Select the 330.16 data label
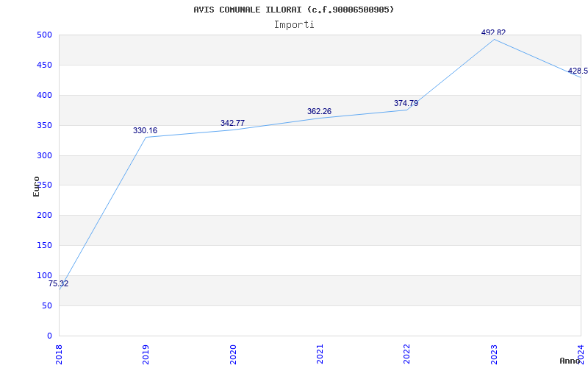Viewport: 588px width, 368px height. click(145, 131)
